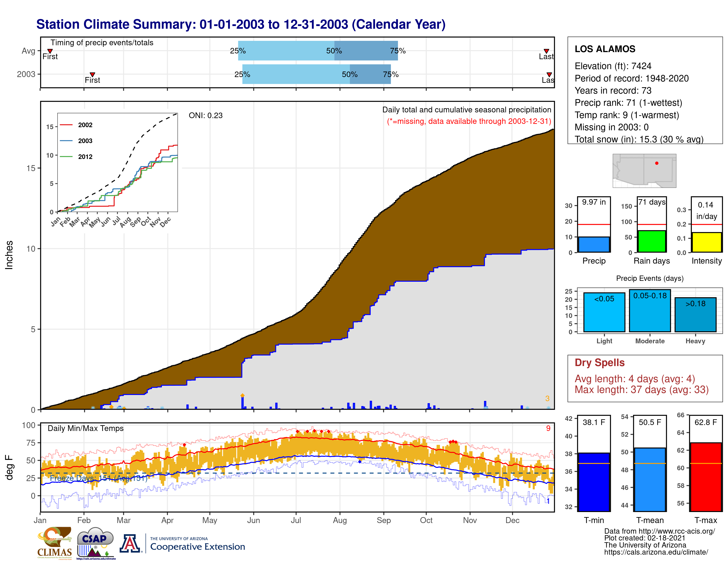
Task: Click the '9.97 in' precip value
Action: [594, 202]
